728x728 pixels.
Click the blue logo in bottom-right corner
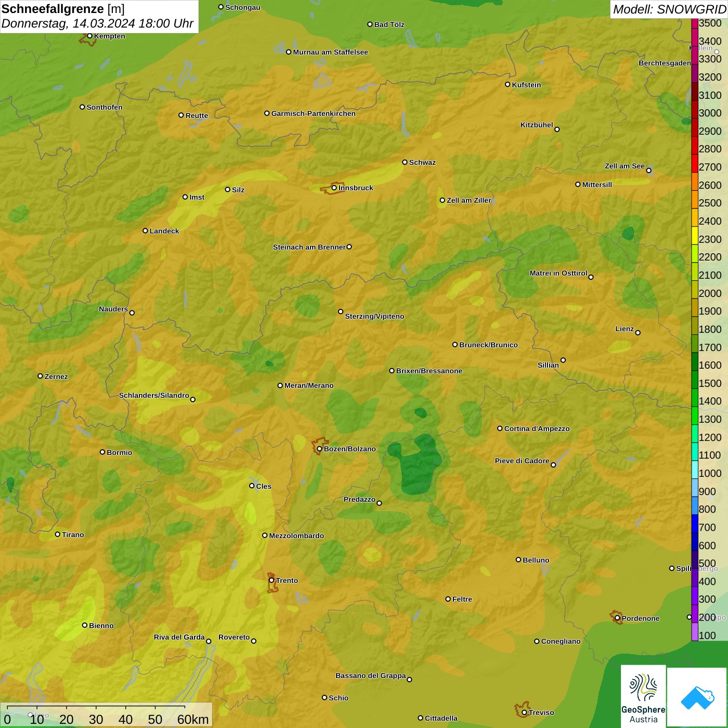tap(697, 697)
